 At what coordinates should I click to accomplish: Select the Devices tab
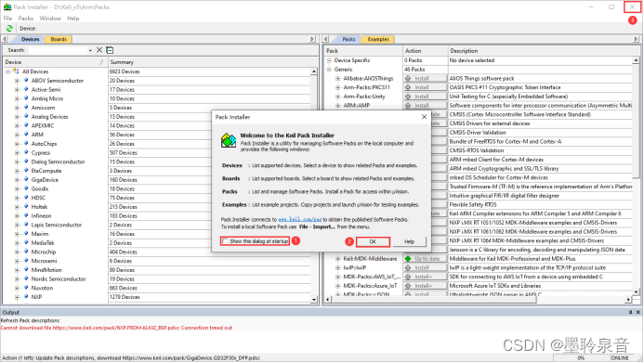(30, 39)
